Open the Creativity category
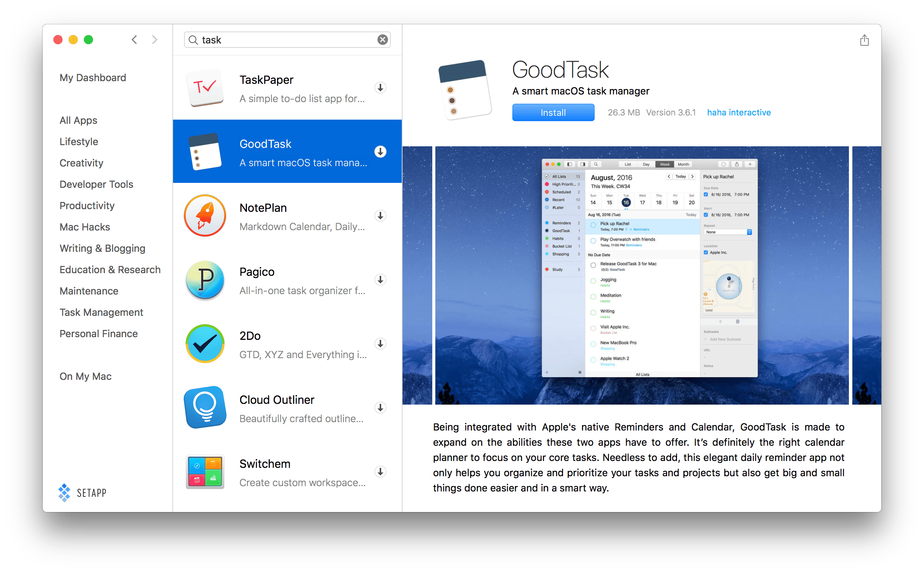 [81, 163]
